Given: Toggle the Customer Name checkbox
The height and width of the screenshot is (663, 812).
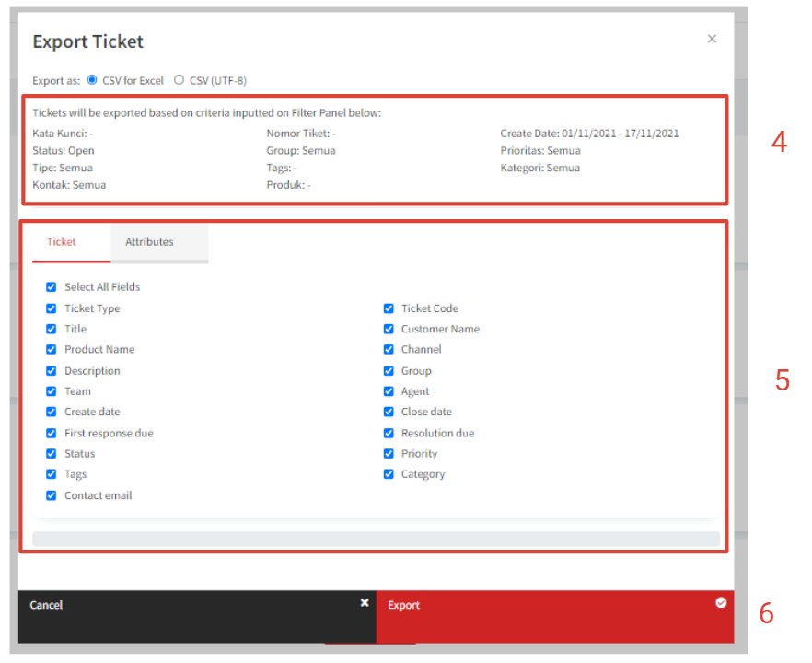Looking at the screenshot, I should [x=389, y=329].
